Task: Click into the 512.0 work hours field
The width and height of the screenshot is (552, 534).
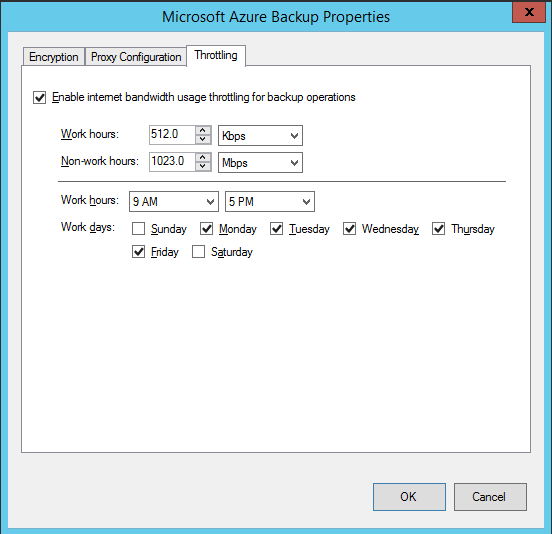Action: [172, 135]
